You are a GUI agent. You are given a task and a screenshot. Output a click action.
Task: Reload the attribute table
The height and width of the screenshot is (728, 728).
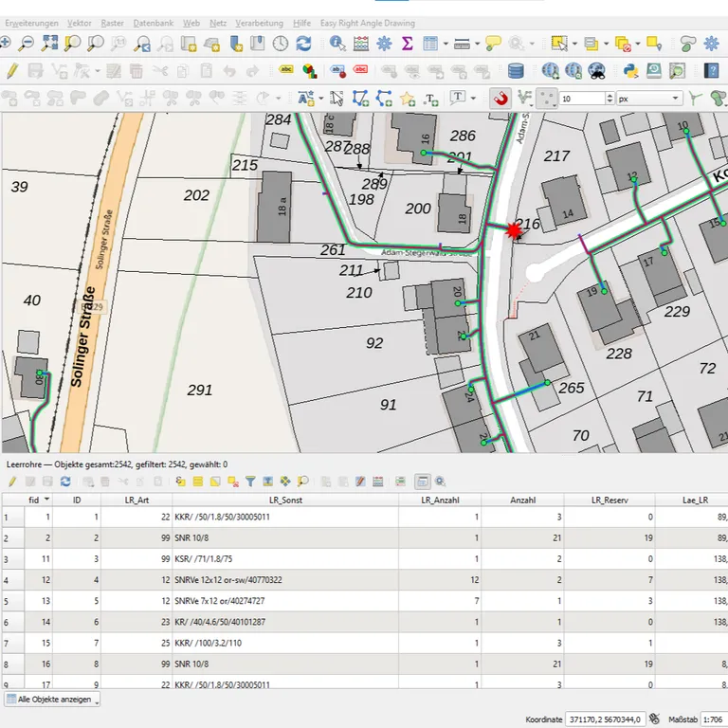tap(65, 482)
